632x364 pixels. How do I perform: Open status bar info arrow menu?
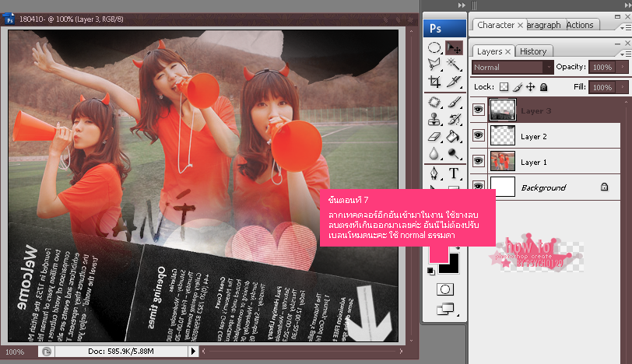(193, 352)
